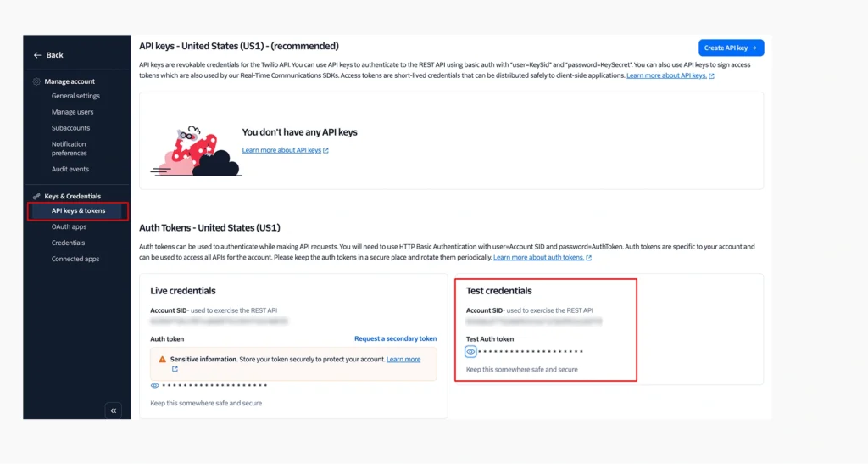The image size is (868, 464).
Task: Click external link icon below Sensitive information
Action: 175,369
